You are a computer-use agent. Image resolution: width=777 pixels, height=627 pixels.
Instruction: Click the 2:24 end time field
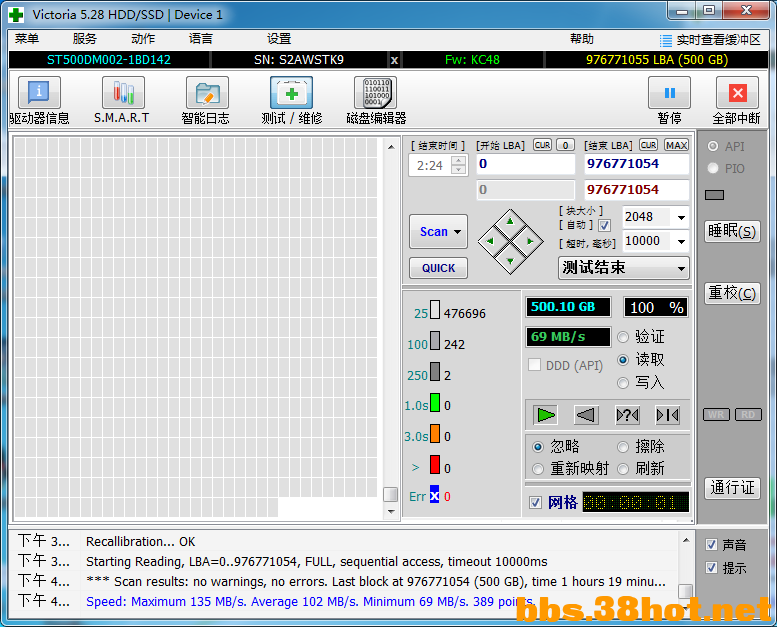(x=430, y=166)
